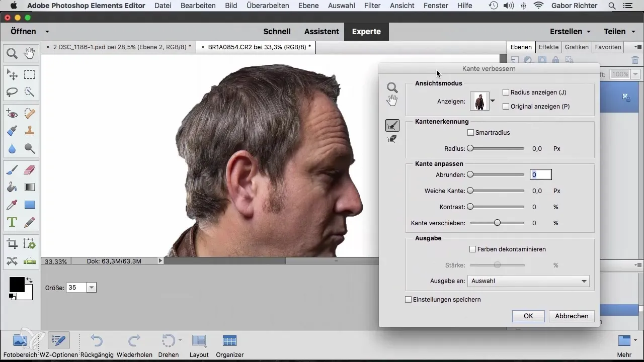Click the Hand tool in the Kante verbessern dialog
Viewport: 644px width, 362px height.
pos(392,101)
